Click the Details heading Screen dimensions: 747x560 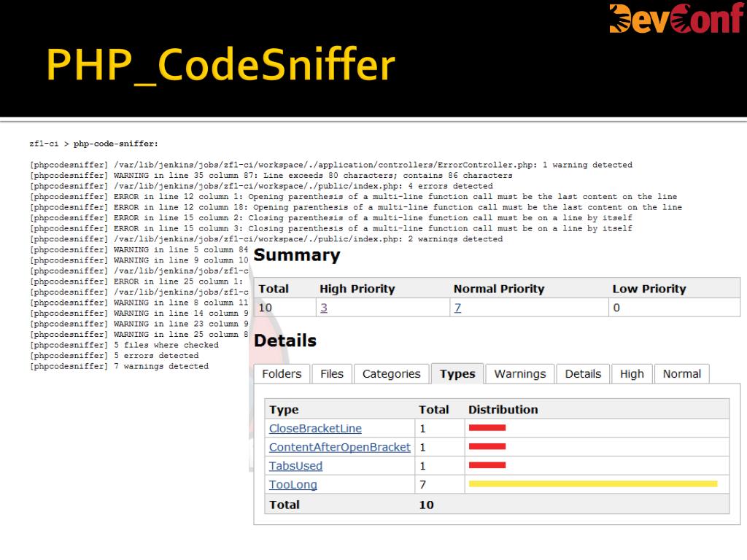[285, 341]
